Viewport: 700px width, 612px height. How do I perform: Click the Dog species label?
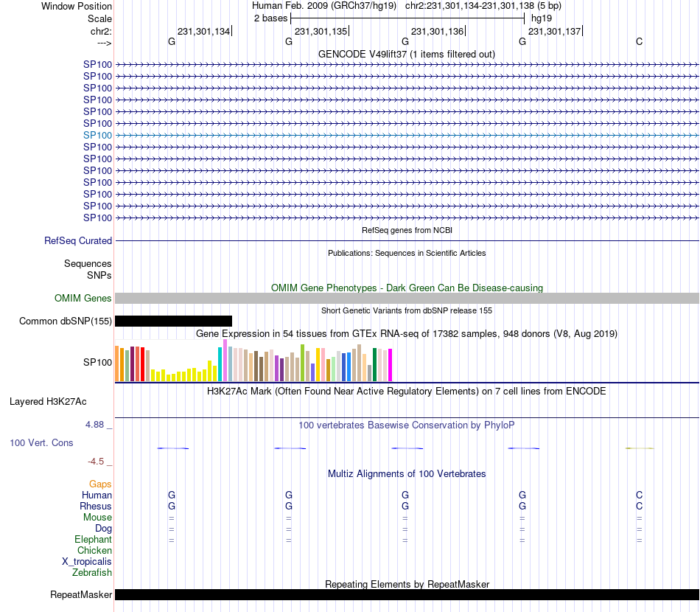click(103, 529)
